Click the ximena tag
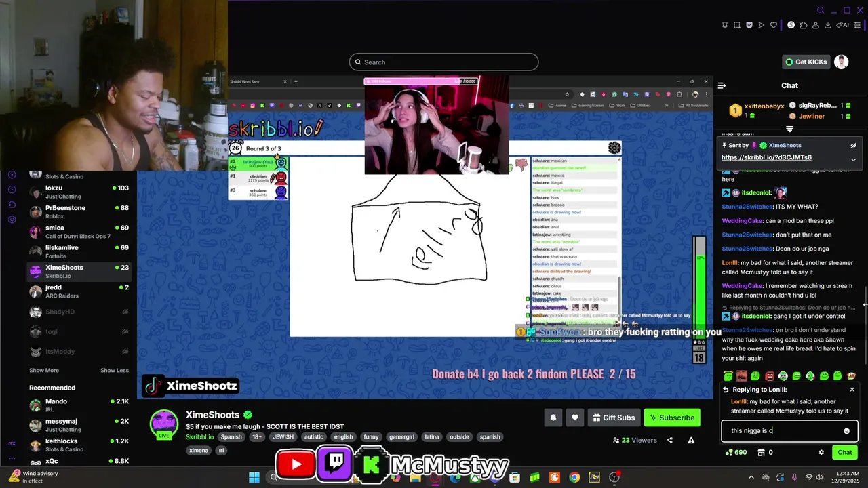This screenshot has height=488, width=868. click(199, 450)
